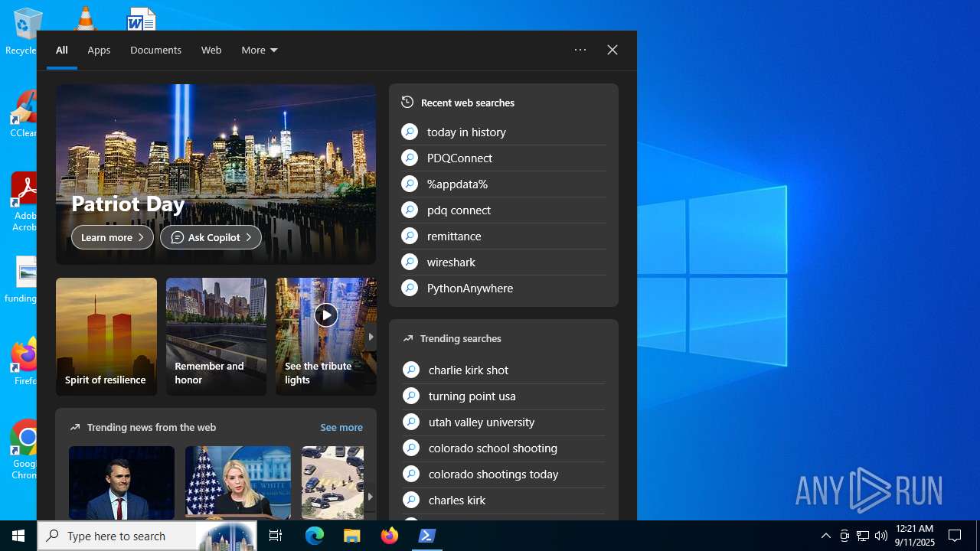Open the search options ellipsis menu
This screenshot has width=980, height=551.
[580, 50]
